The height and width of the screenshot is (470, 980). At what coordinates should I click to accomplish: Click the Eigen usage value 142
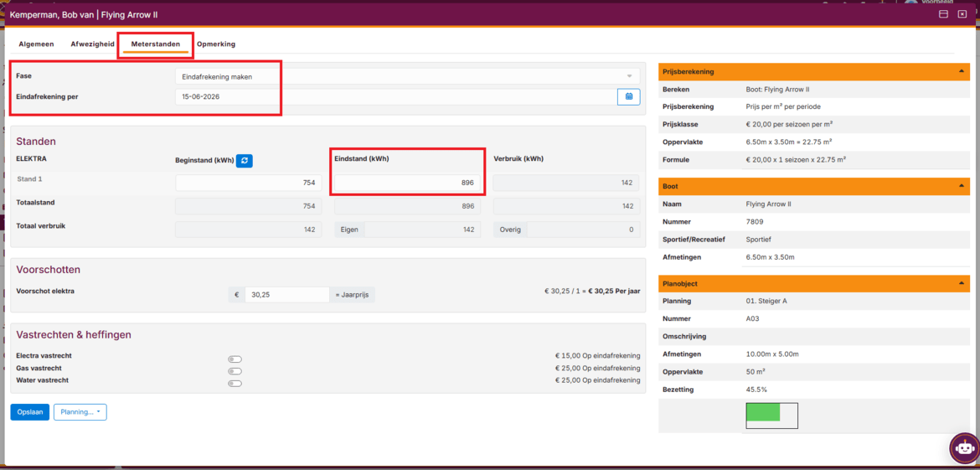pos(422,230)
